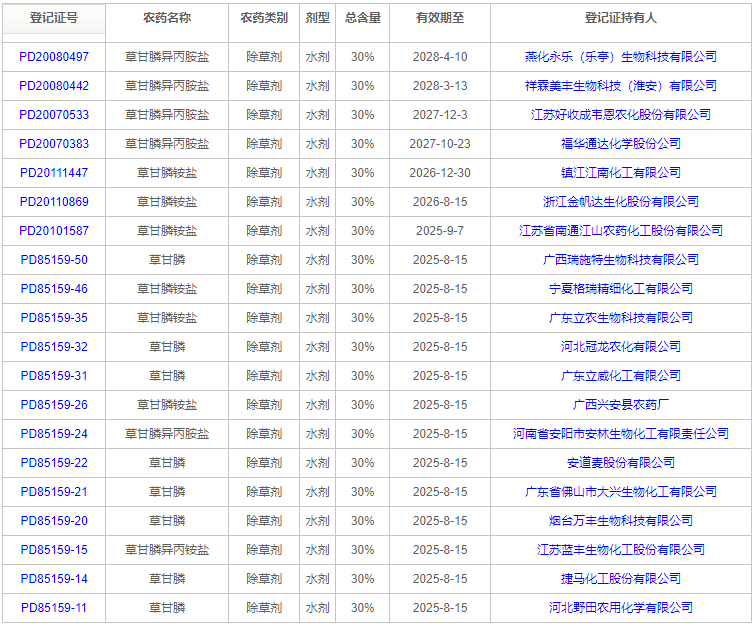Open registration PD85159-31 link

[x=54, y=376]
